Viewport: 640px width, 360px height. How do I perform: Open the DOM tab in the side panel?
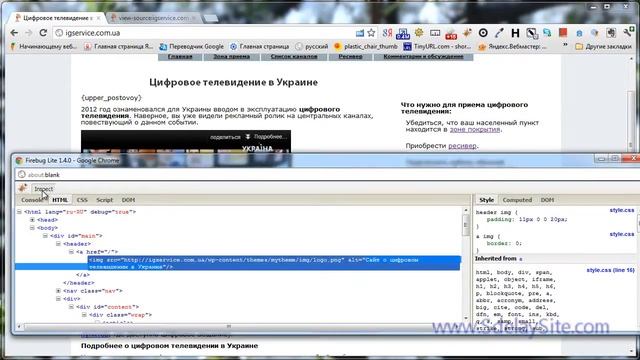547,200
